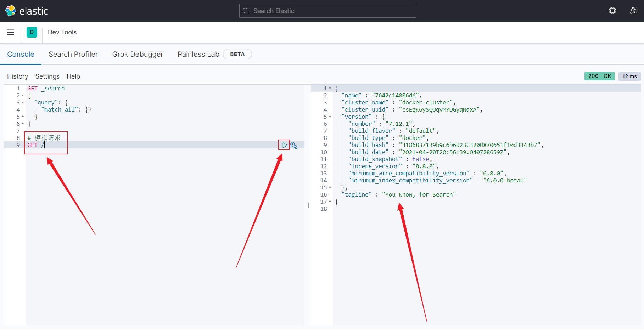The image size is (644, 329).
Task: Click the "query": { line
Action: click(51, 102)
